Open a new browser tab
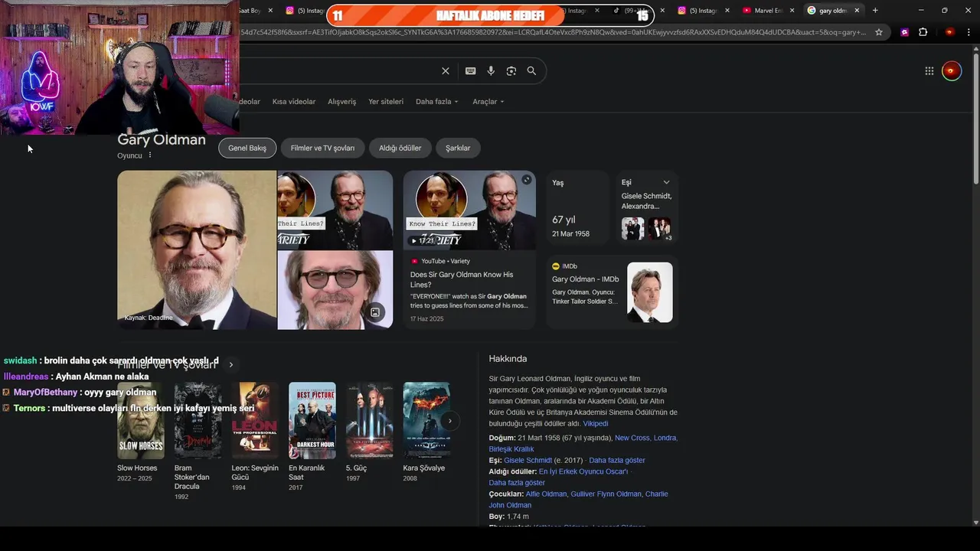 875,11
